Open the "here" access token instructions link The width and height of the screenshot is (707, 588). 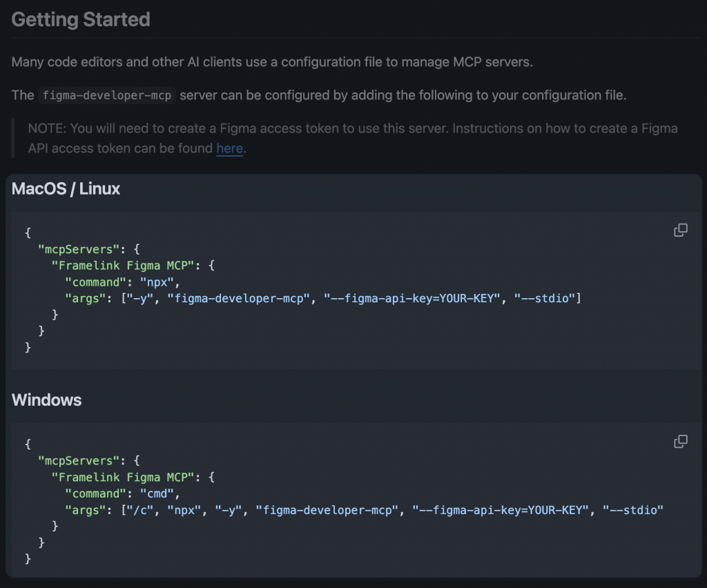click(229, 148)
